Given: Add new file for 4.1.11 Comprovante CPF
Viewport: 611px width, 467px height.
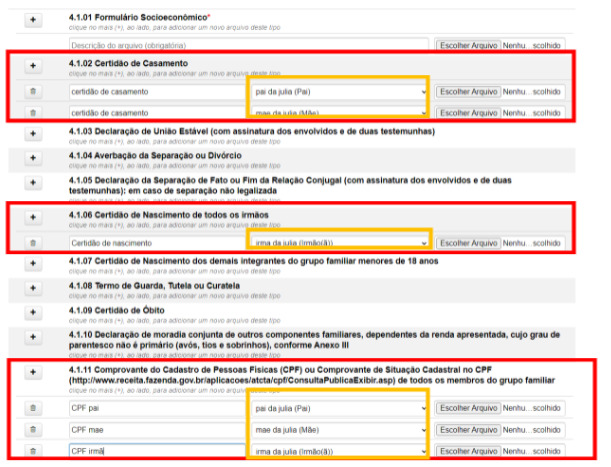Looking at the screenshot, I should 32,372.
